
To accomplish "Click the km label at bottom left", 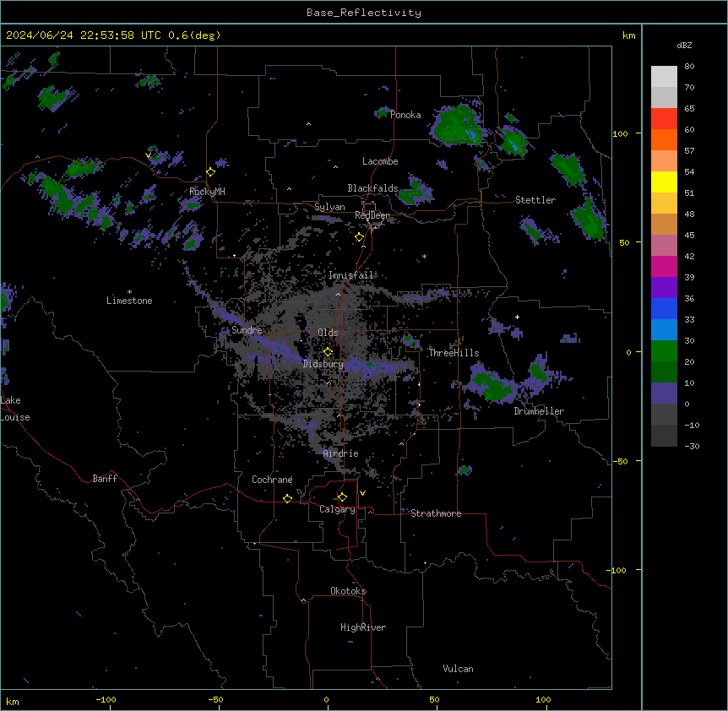I will tap(13, 701).
